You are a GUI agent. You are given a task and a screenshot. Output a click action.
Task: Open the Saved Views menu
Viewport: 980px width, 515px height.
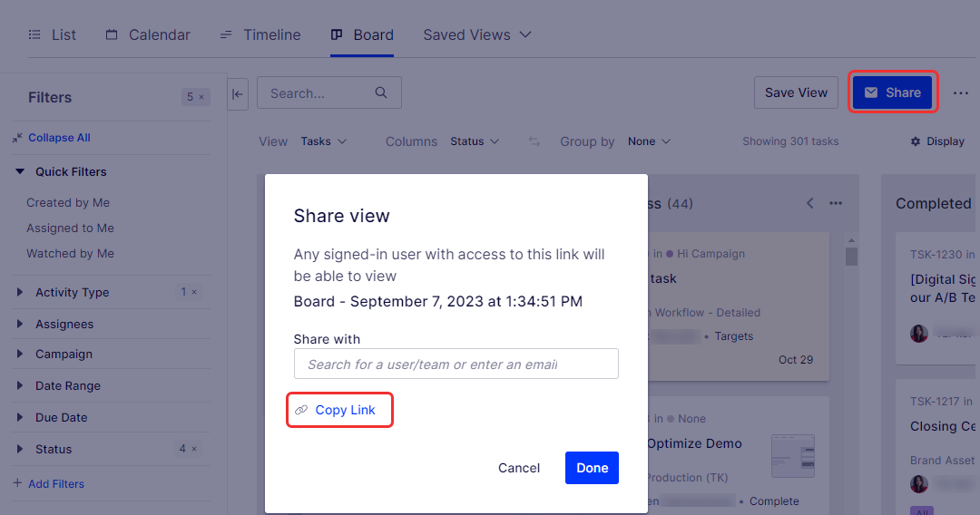pyautogui.click(x=477, y=35)
